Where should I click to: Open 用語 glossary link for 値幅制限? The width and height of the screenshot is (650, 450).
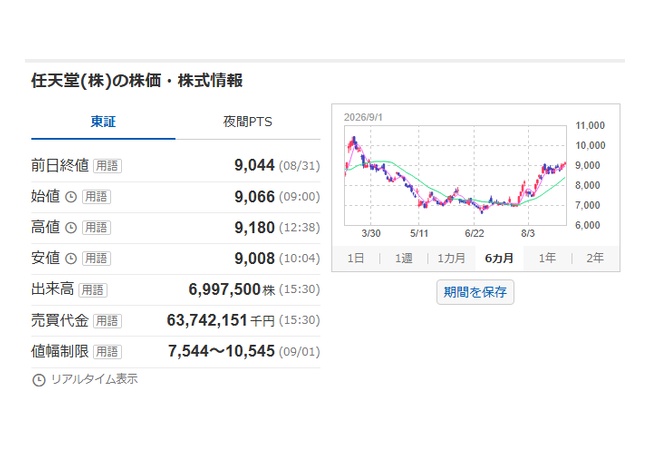(107, 352)
